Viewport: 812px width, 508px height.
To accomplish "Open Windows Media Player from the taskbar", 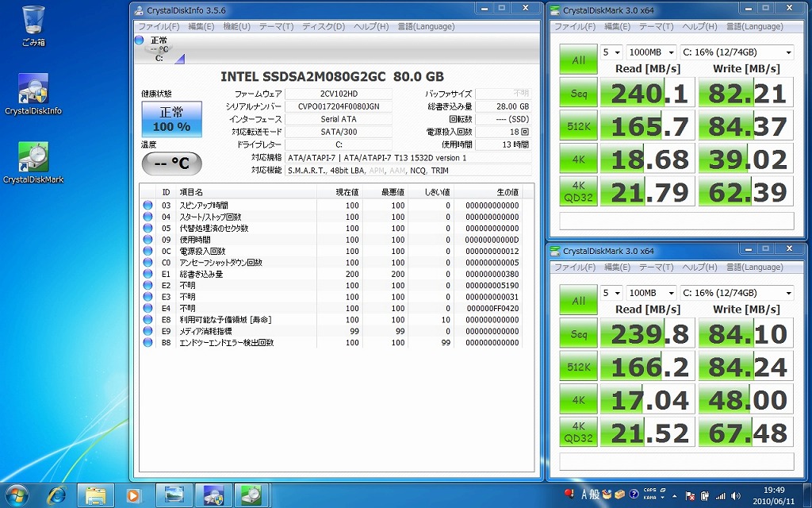I will 133,495.
